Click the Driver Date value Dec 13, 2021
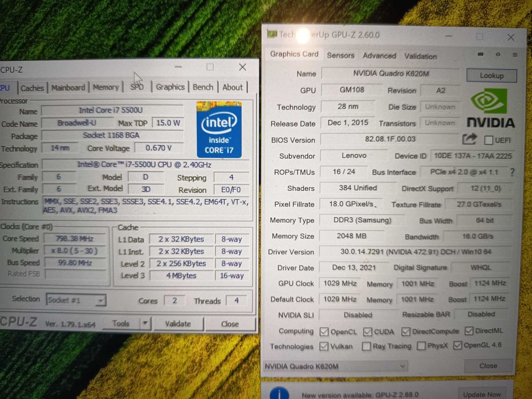 tap(354, 267)
